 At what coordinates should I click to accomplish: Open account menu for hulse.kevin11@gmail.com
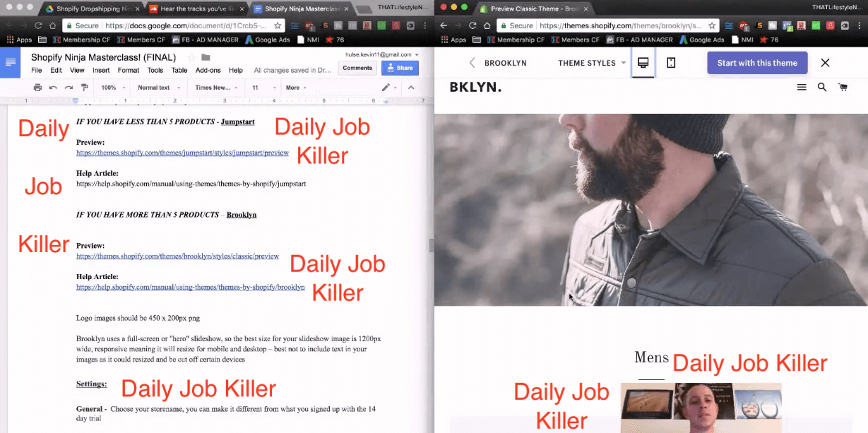(382, 54)
